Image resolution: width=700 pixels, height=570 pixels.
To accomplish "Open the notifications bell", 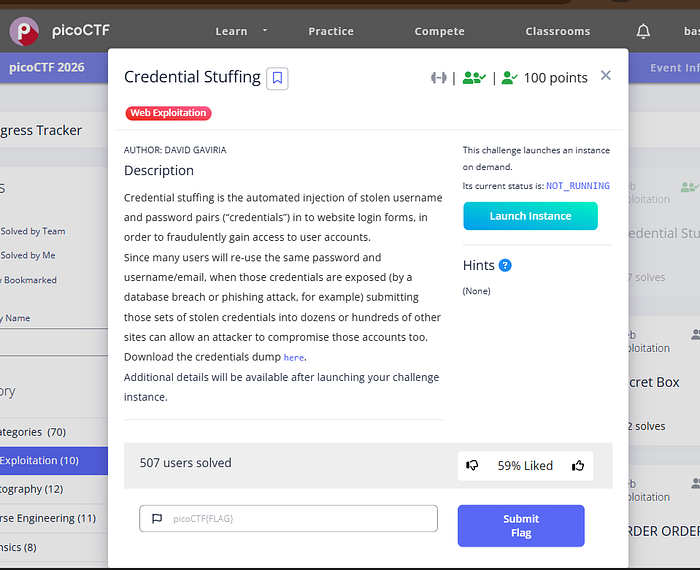I will tap(643, 31).
